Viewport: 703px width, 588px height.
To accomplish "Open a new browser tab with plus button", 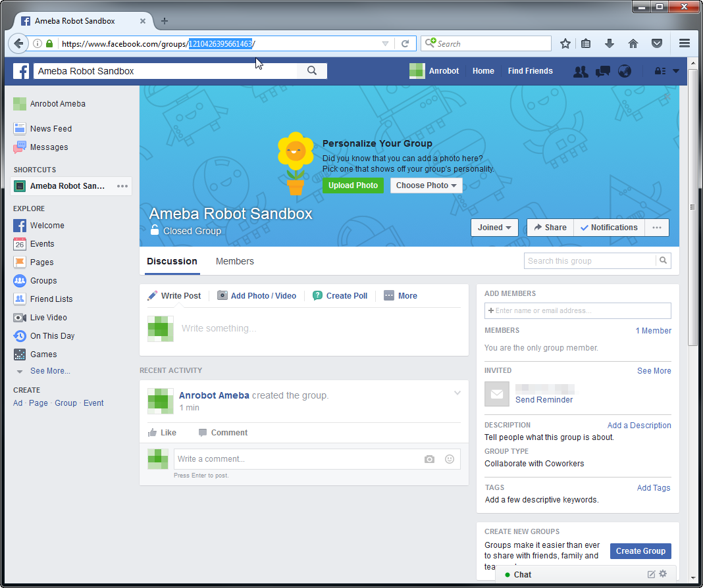I will [164, 21].
